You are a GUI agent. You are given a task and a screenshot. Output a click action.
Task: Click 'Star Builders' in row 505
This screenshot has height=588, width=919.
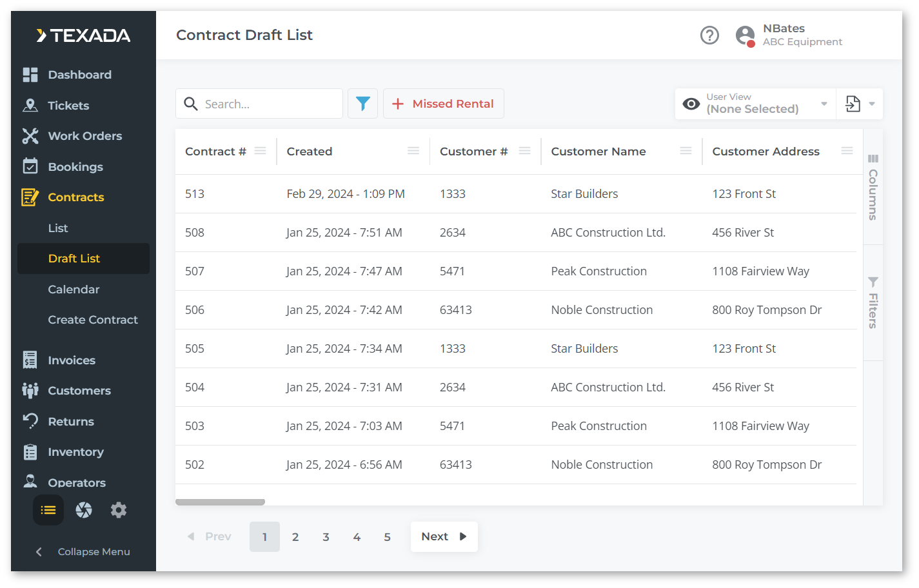[x=584, y=348]
